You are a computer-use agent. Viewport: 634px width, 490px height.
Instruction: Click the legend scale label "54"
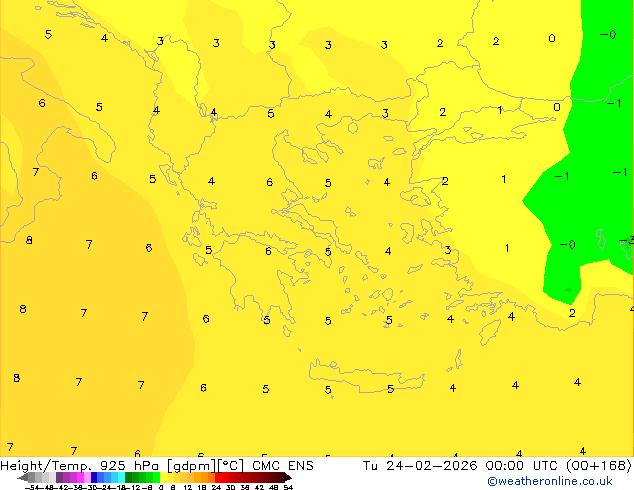288,487
